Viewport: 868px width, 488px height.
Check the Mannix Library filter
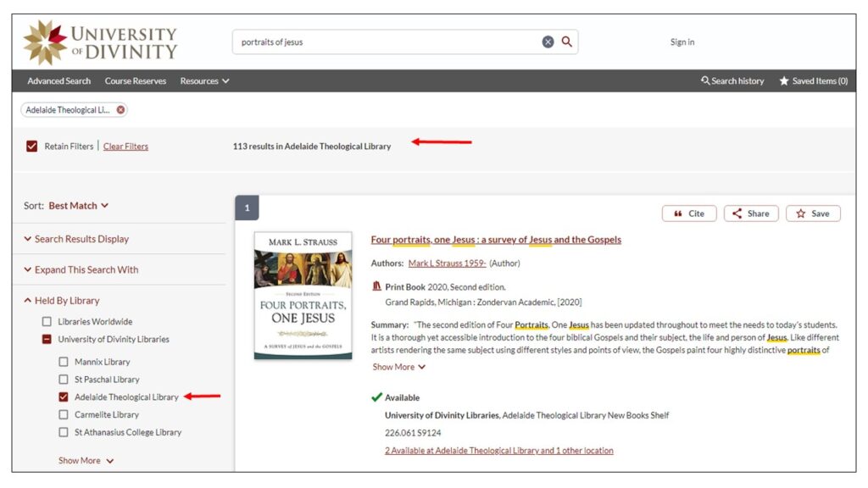[64, 362]
